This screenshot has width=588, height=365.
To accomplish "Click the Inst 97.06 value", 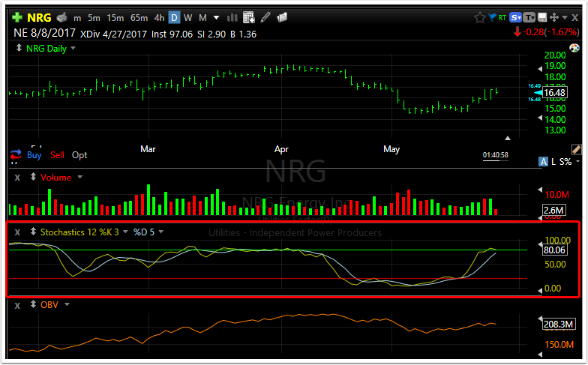I will [172, 34].
